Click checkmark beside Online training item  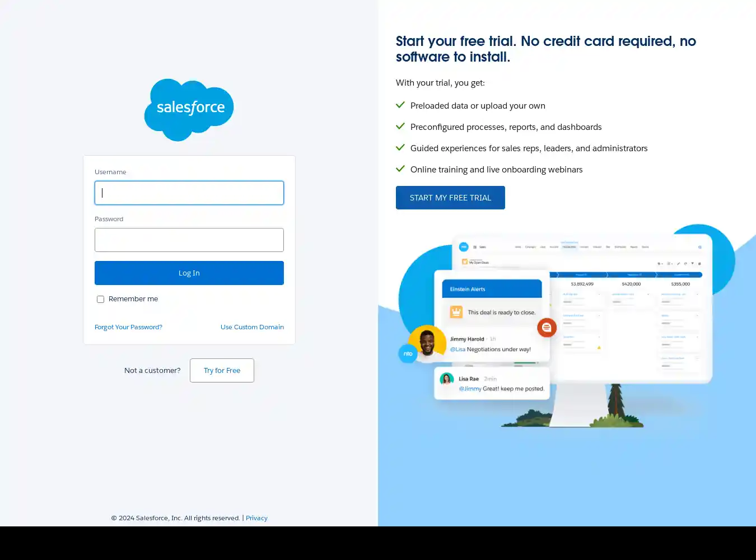[400, 169]
